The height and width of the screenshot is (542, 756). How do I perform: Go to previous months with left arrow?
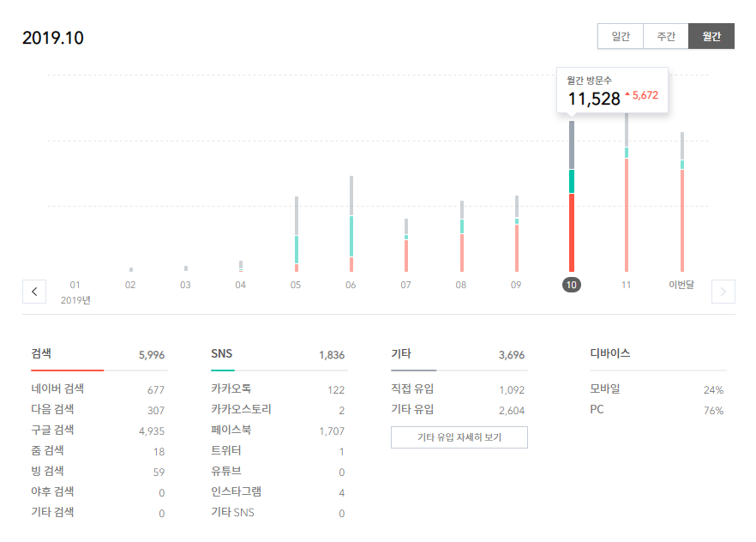[34, 292]
